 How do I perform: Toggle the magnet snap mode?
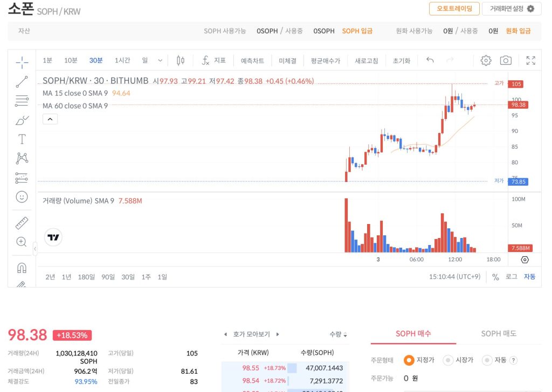(x=22, y=268)
